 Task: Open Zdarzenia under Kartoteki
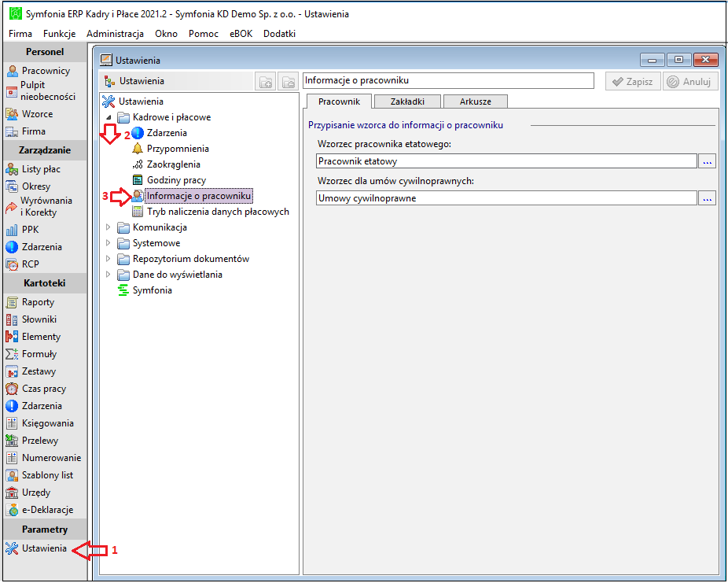(x=34, y=405)
